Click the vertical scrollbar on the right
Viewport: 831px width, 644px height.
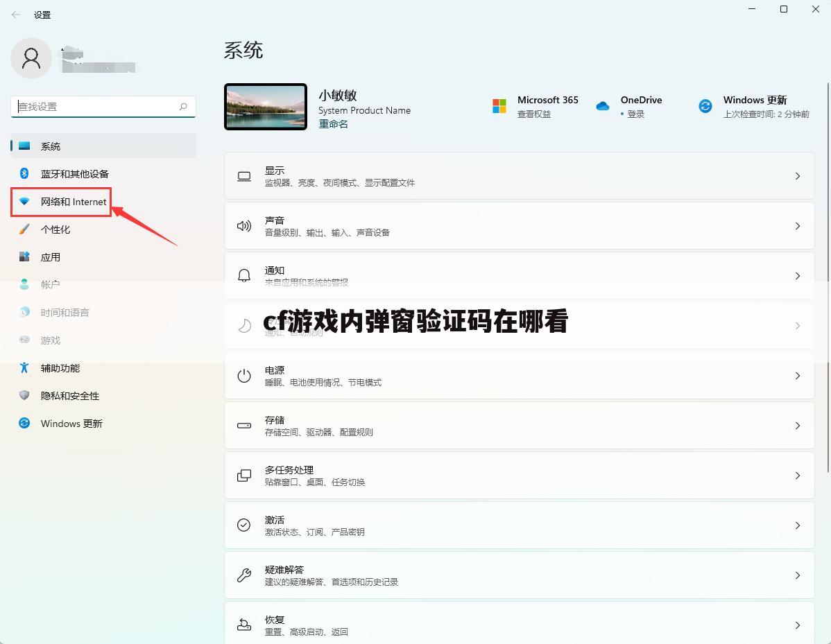(x=828, y=277)
